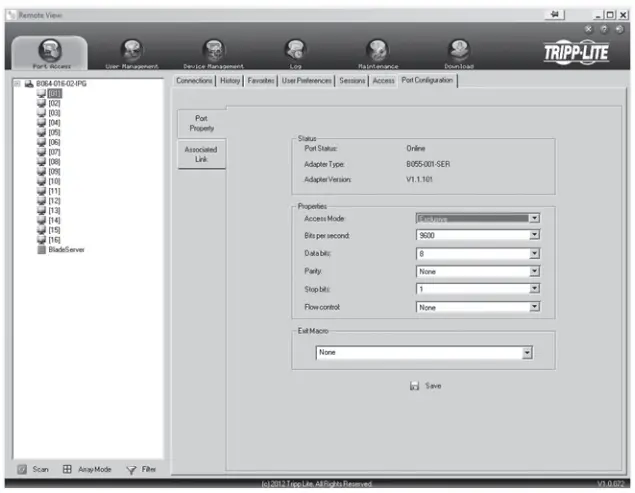Click the V1.1.101 adapter version value
Screen dimensions: 635x493
[x=419, y=179]
